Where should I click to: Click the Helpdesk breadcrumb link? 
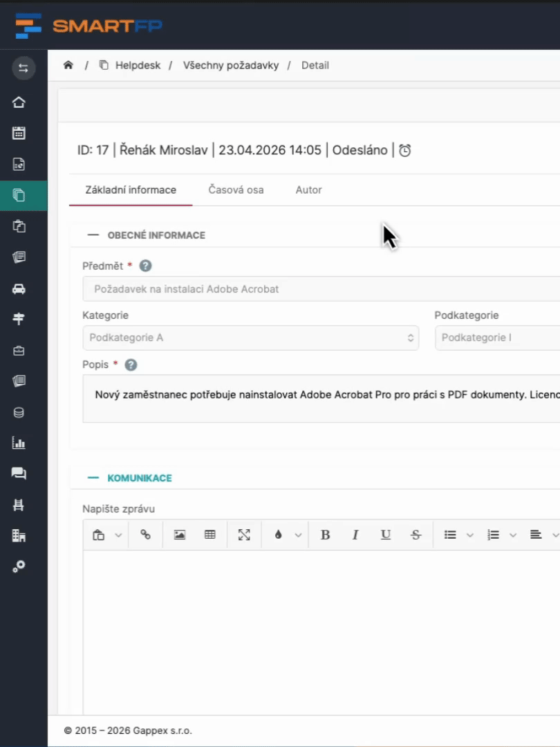pyautogui.click(x=138, y=66)
